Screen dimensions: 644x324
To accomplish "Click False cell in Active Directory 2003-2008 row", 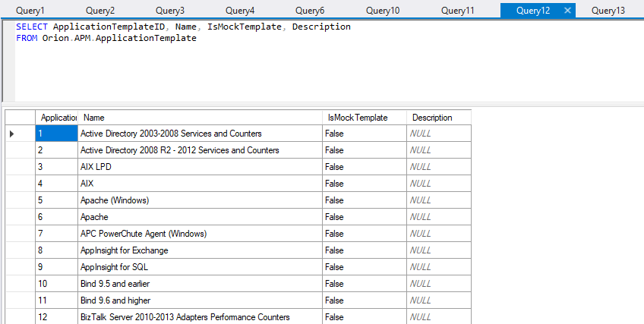I will 365,134.
